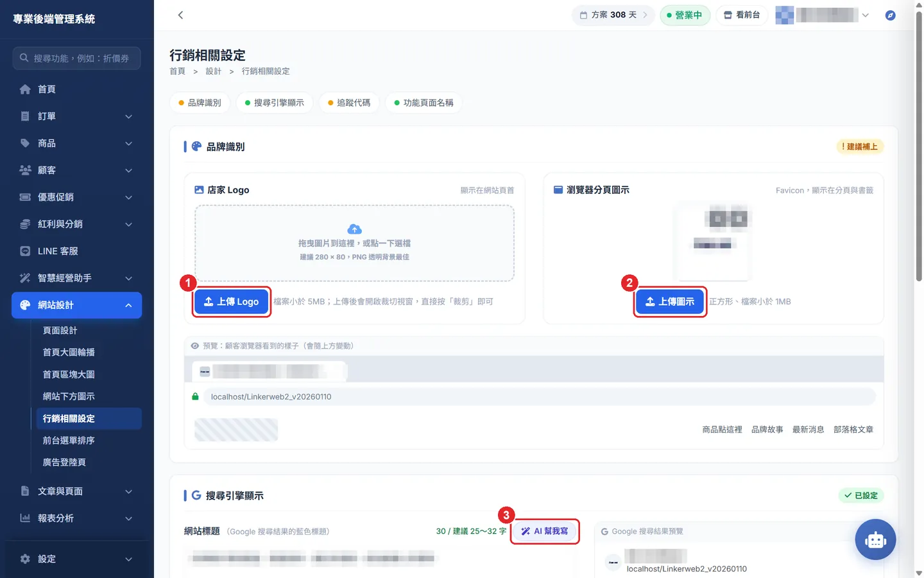The image size is (924, 578).
Task: Click the 設計 breadcrumb link
Action: click(x=213, y=71)
